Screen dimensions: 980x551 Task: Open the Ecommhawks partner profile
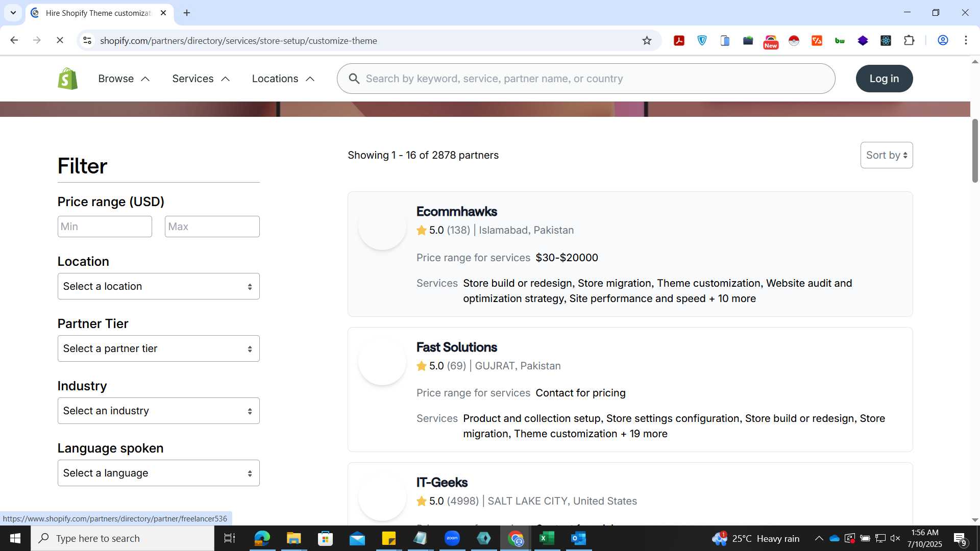456,211
